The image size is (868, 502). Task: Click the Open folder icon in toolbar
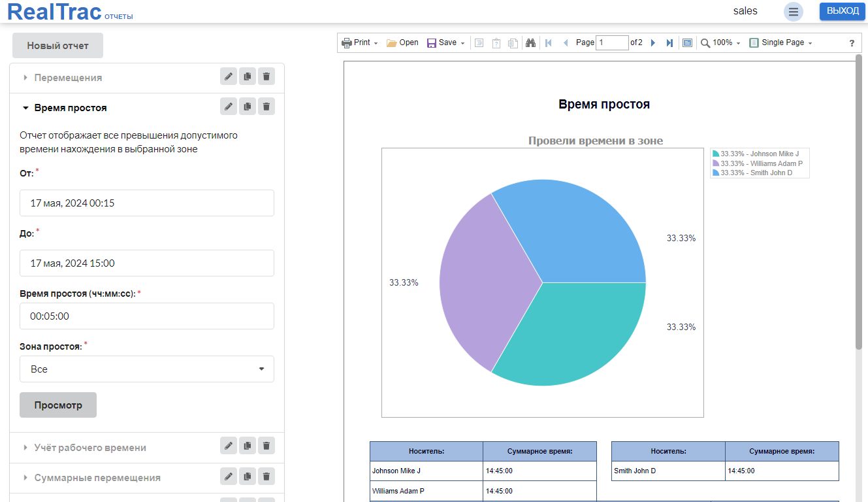tap(392, 42)
